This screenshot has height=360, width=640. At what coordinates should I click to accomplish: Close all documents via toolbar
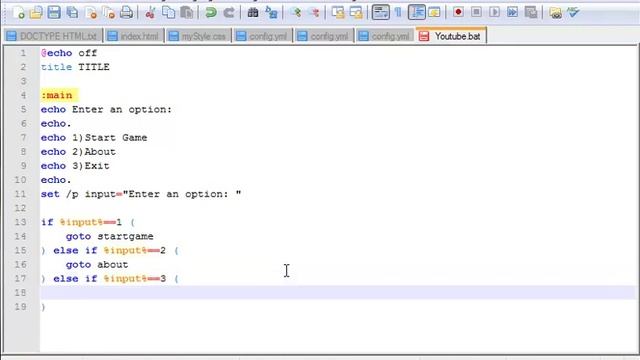[x=109, y=13]
